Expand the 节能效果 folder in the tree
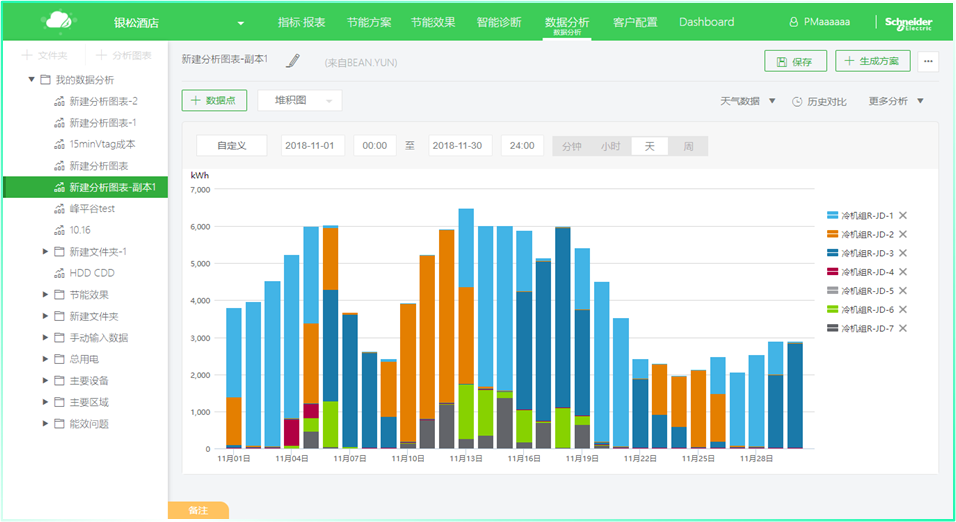The image size is (956, 522). point(46,295)
